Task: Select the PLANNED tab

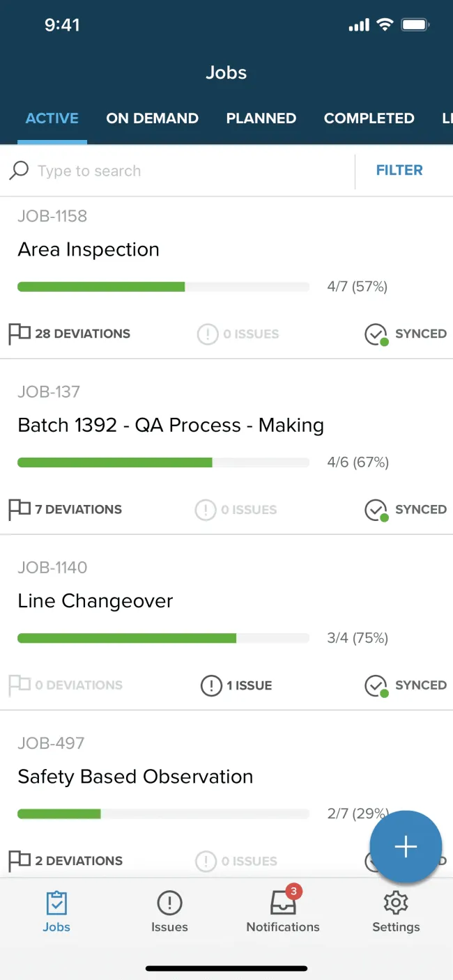Action: click(261, 118)
